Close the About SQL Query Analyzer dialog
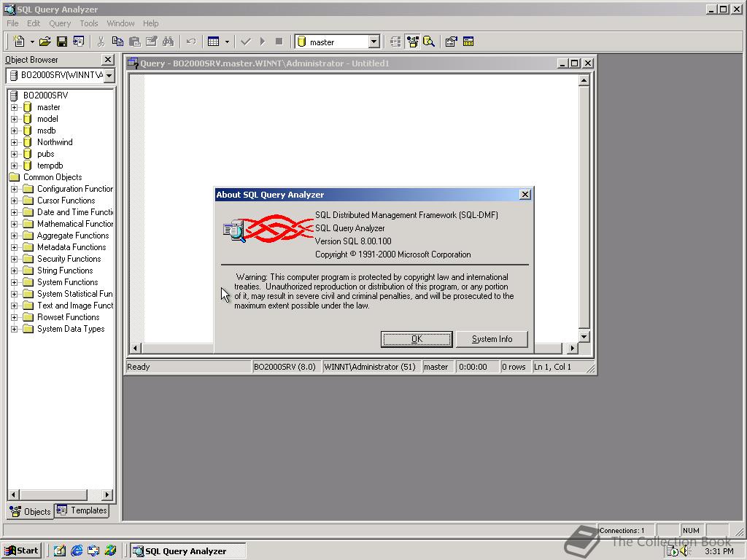Image resolution: width=747 pixels, height=560 pixels. tap(525, 194)
